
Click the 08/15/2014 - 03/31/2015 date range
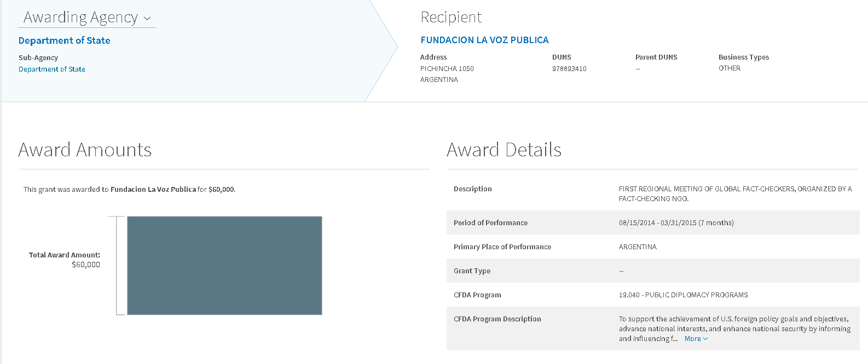(676, 223)
